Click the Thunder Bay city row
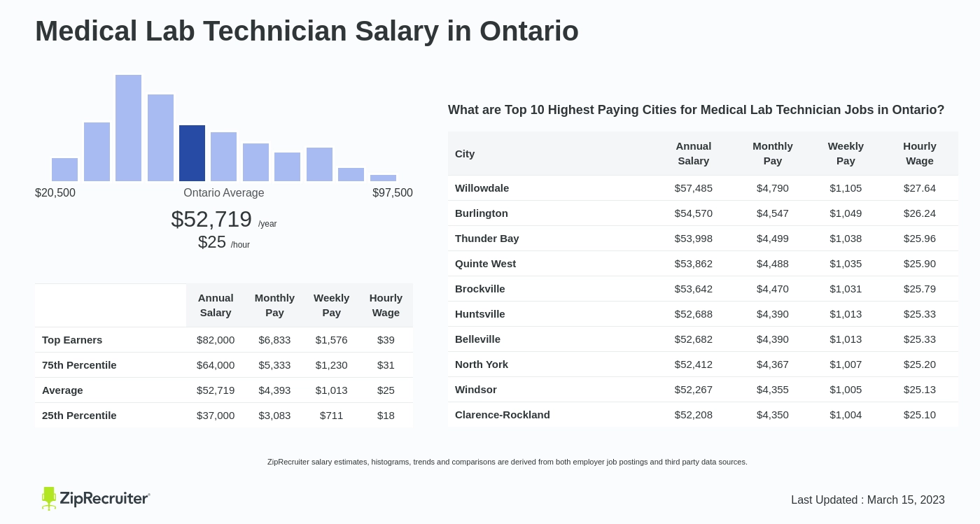Viewport: 980px width, 524px height. (x=703, y=238)
